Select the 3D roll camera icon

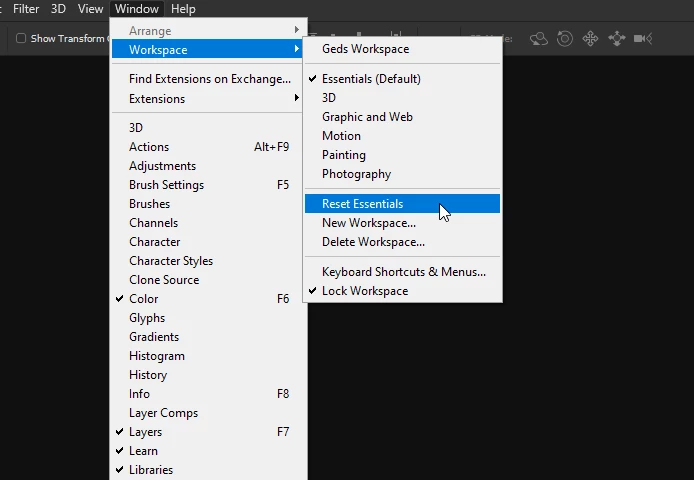click(x=565, y=39)
